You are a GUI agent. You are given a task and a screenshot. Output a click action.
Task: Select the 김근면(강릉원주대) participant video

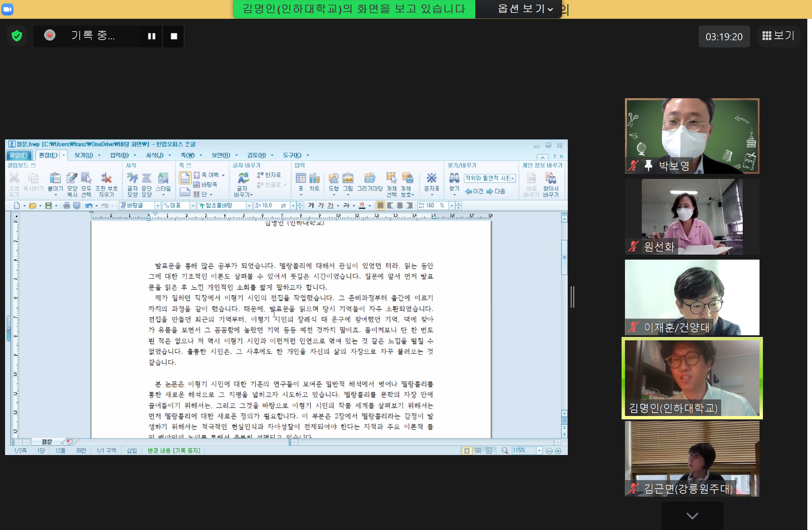[x=692, y=459]
